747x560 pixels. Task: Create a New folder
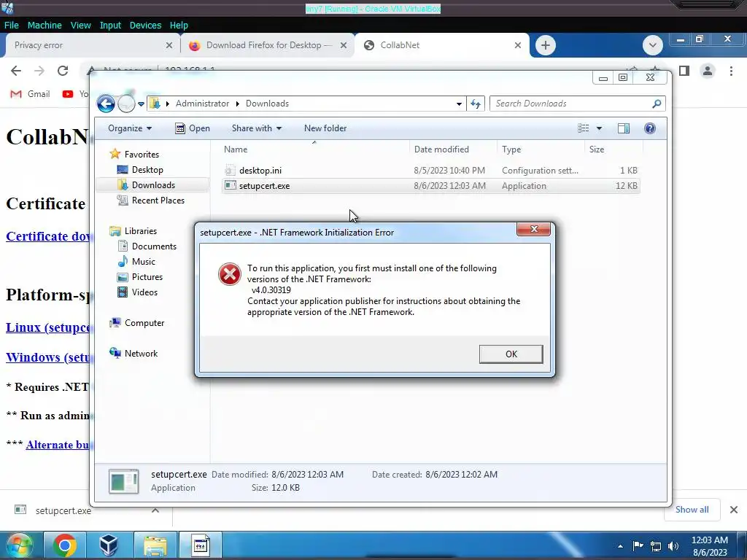point(325,128)
